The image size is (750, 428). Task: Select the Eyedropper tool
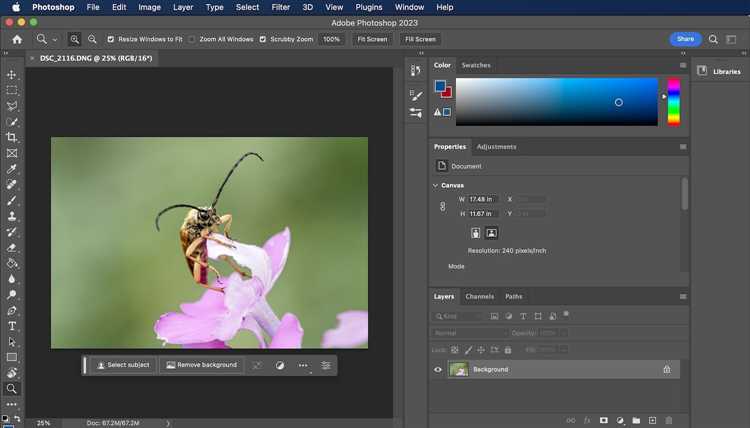11,169
